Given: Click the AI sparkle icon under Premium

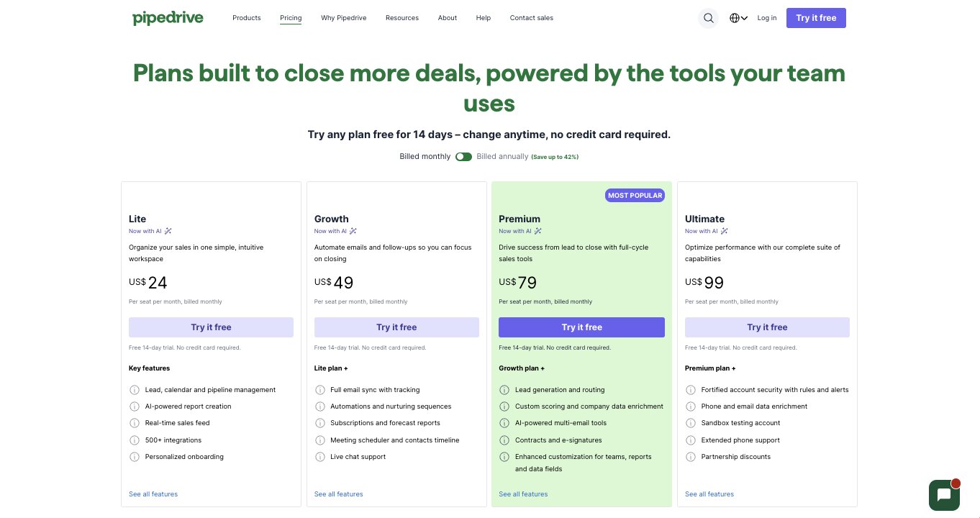Looking at the screenshot, I should [x=539, y=231].
